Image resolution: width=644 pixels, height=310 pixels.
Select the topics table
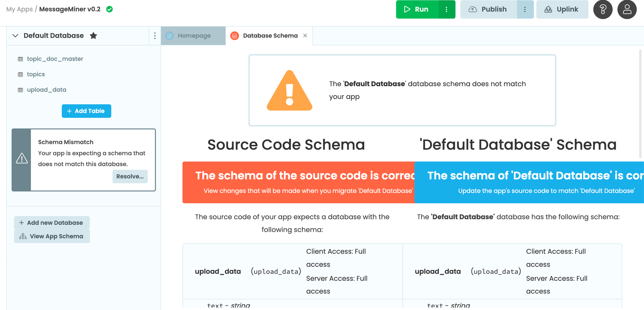click(36, 74)
